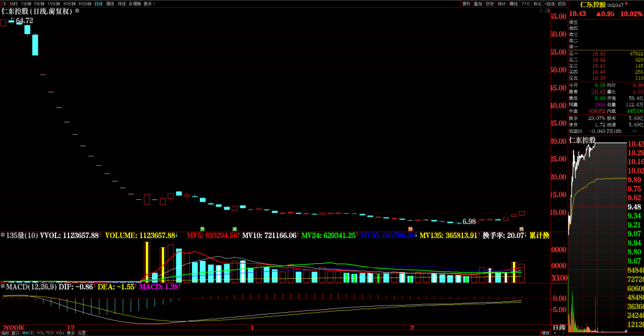This screenshot has width=644, height=336.
Task: Select the VOL-TDX indicator tab
Action: pos(45,333)
